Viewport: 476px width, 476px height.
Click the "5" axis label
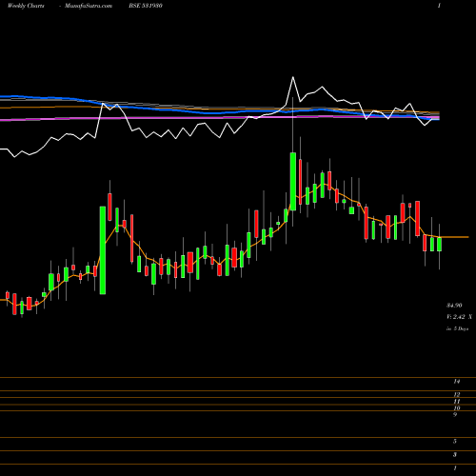(x=455, y=442)
